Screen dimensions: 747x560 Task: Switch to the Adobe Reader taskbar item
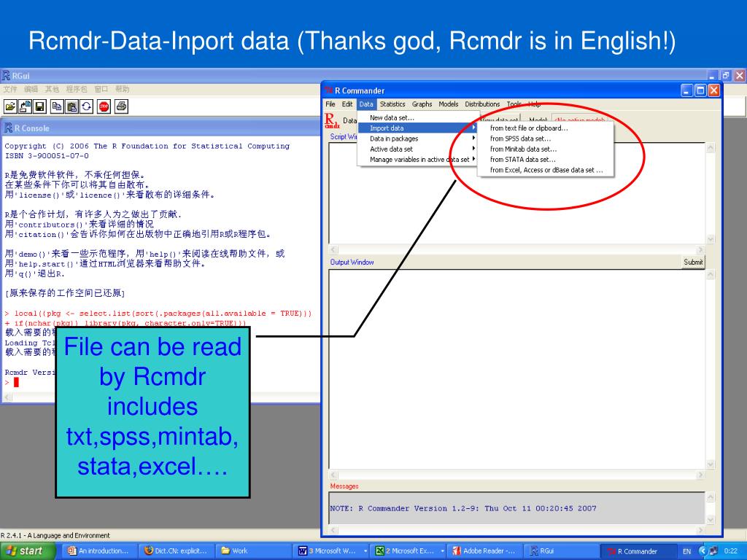tap(484, 551)
